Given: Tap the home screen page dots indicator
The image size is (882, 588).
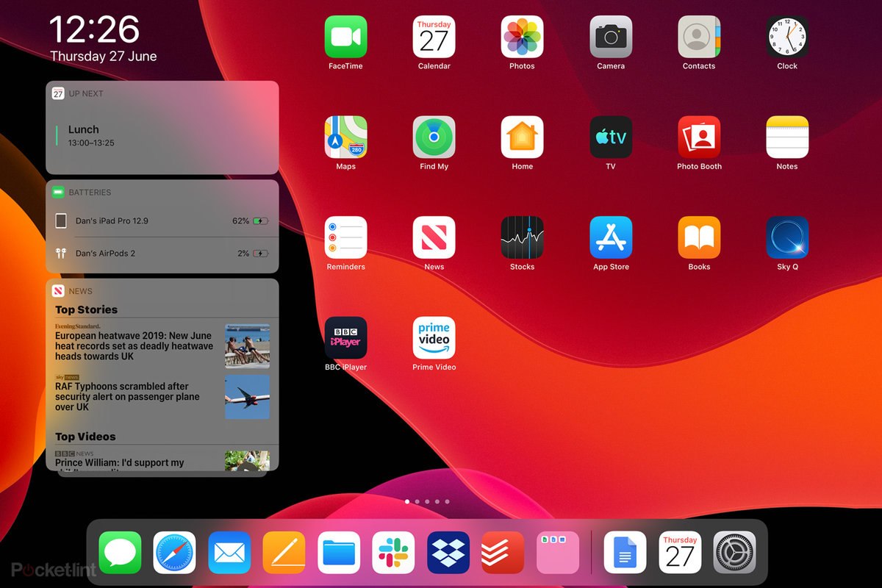Looking at the screenshot, I should pyautogui.click(x=427, y=501).
